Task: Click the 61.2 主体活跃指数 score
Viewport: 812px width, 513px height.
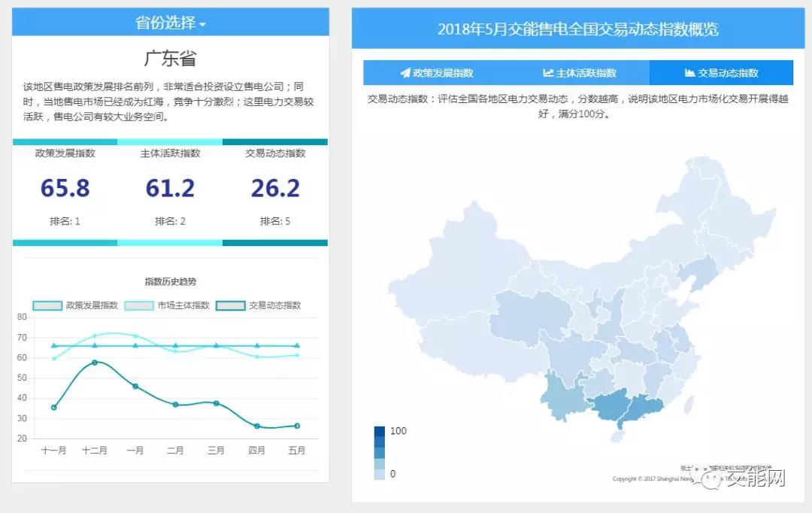Action: click(x=170, y=188)
